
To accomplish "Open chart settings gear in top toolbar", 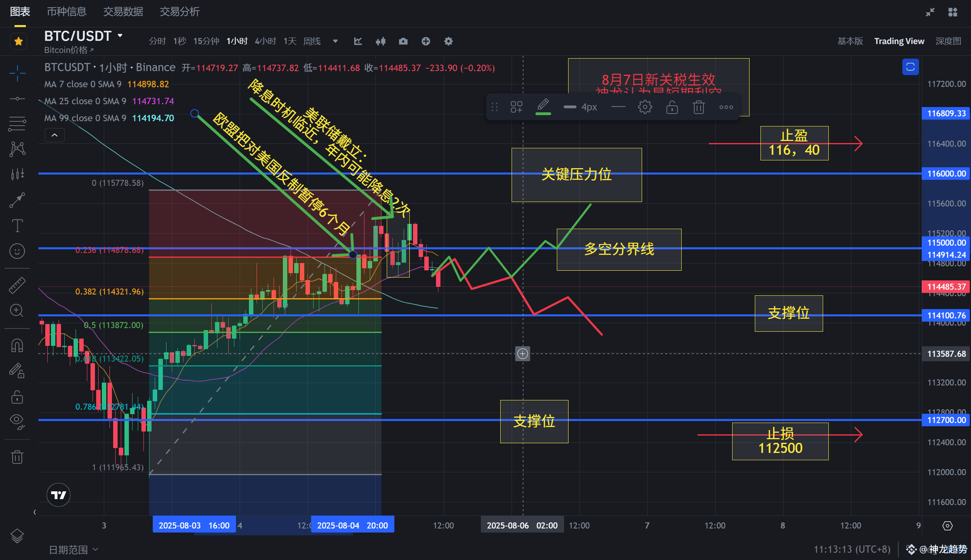I will (449, 41).
